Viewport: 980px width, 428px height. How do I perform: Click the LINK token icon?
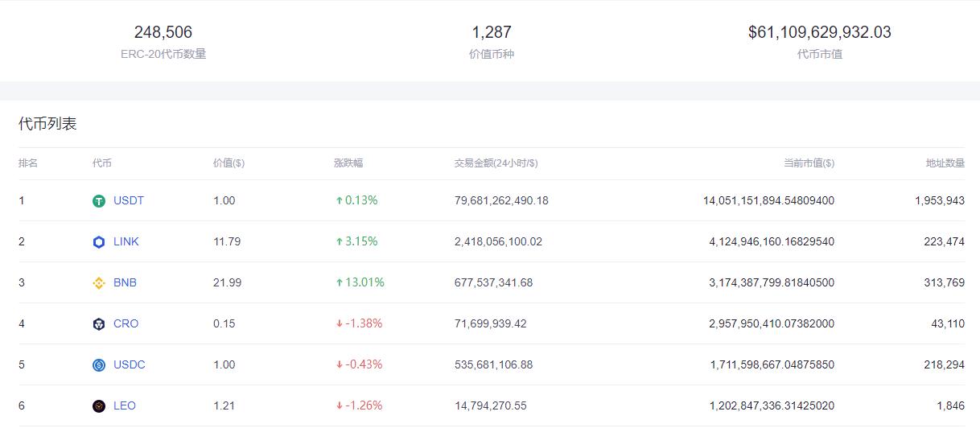click(x=99, y=242)
